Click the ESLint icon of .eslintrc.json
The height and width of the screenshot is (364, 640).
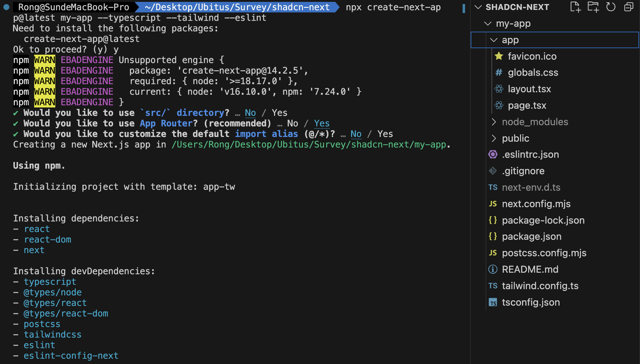[x=493, y=154]
